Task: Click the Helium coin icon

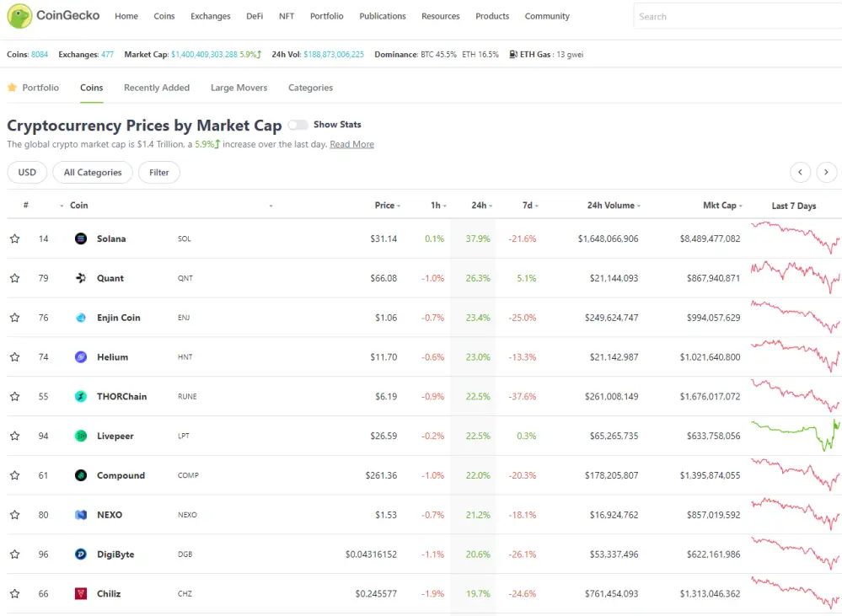Action: click(81, 357)
